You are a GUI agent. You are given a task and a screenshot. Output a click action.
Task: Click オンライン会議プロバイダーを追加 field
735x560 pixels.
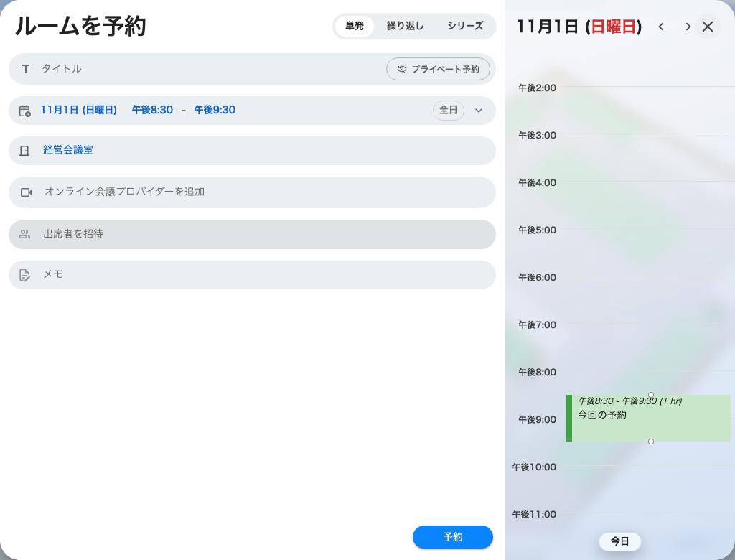[252, 192]
